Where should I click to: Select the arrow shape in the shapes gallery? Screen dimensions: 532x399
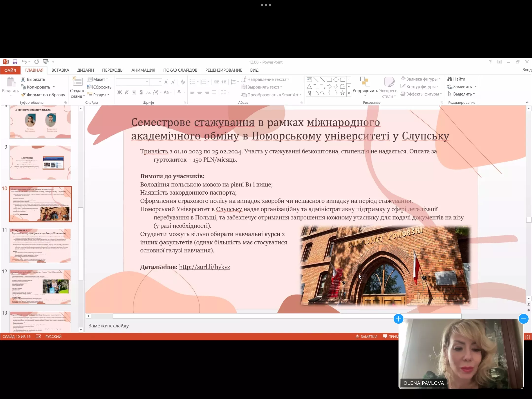(x=329, y=86)
